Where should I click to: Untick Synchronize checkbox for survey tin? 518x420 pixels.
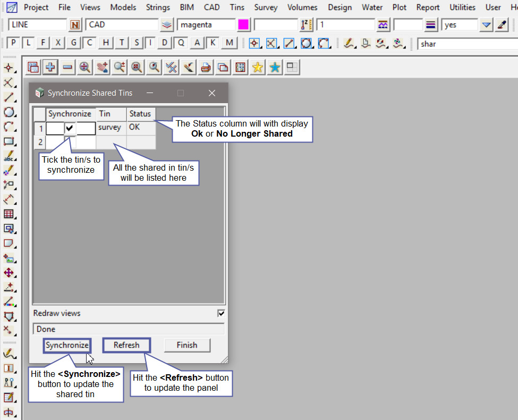(70, 128)
